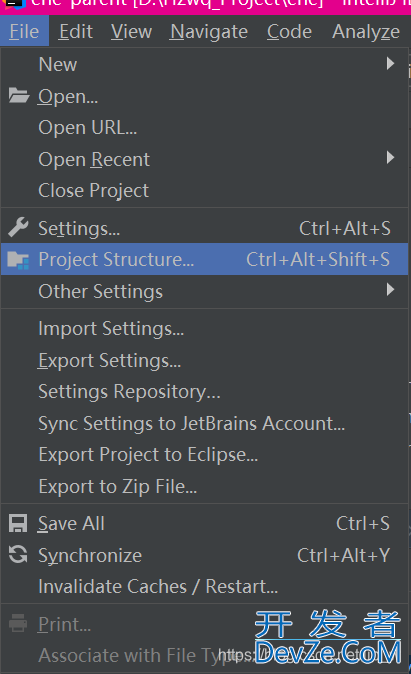Click the wrench icon beside Settings

[x=18, y=228]
